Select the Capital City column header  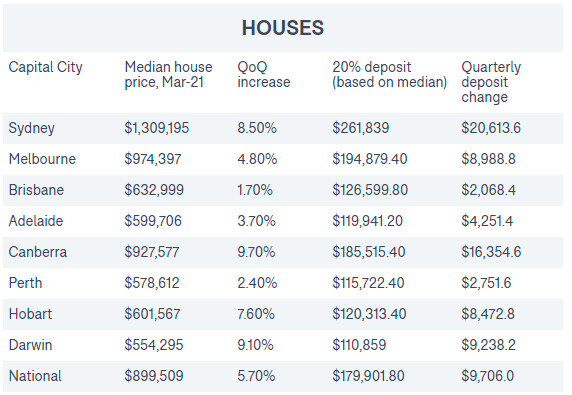(46, 67)
